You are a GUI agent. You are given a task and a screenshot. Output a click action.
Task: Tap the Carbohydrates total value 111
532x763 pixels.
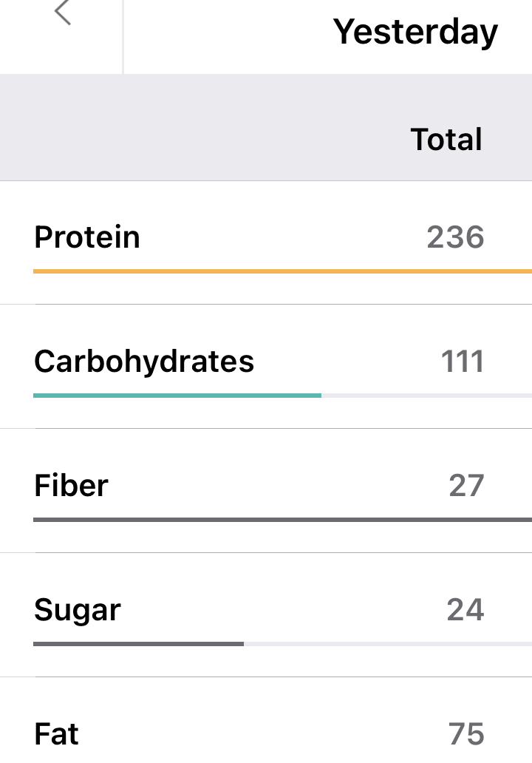463,362
